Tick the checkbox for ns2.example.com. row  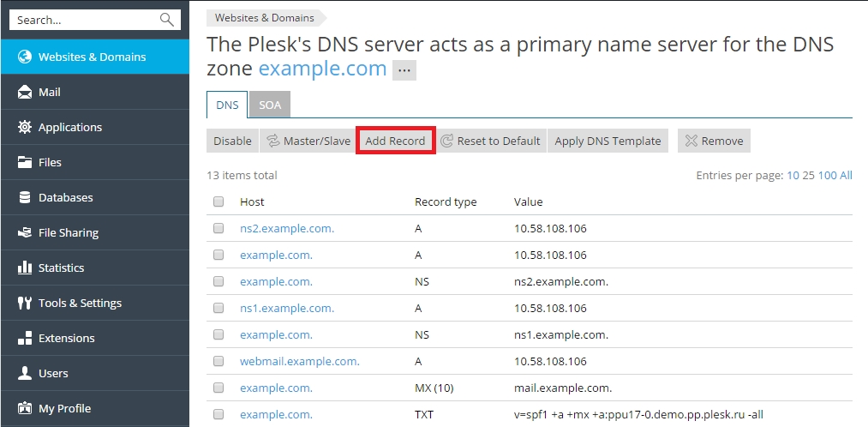pos(218,229)
